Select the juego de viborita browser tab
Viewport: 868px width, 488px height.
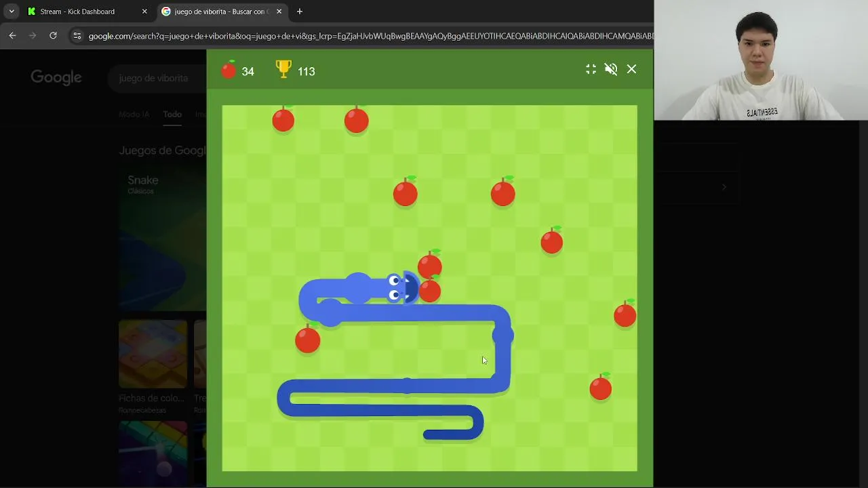click(221, 12)
